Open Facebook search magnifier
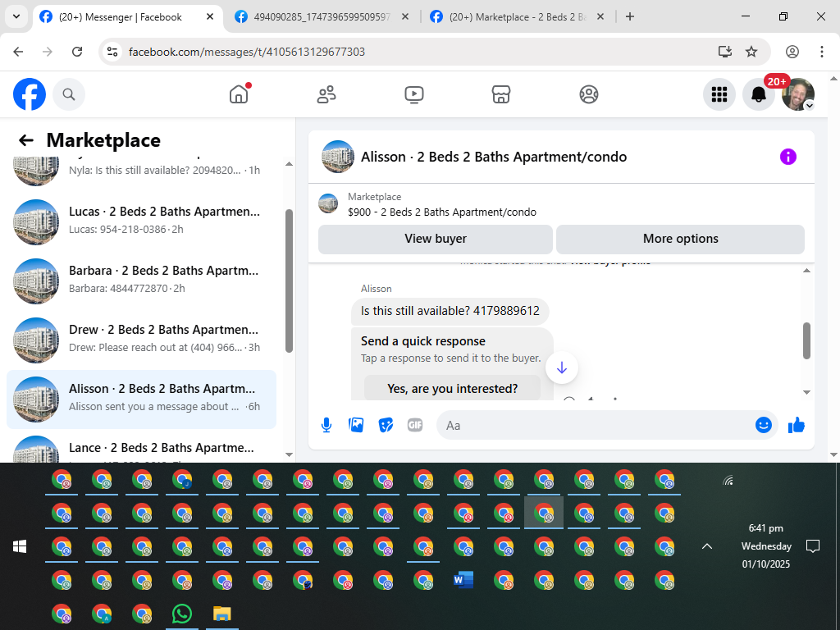Image resolution: width=840 pixels, height=630 pixels. click(69, 94)
